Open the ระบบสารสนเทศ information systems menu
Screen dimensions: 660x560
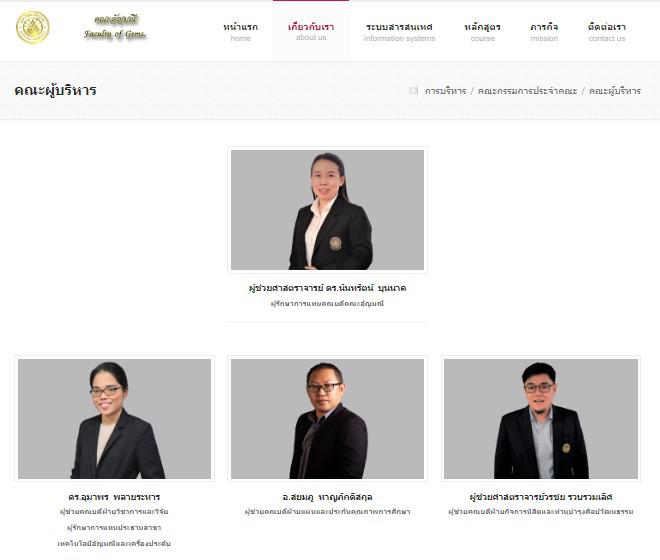pyautogui.click(x=399, y=32)
